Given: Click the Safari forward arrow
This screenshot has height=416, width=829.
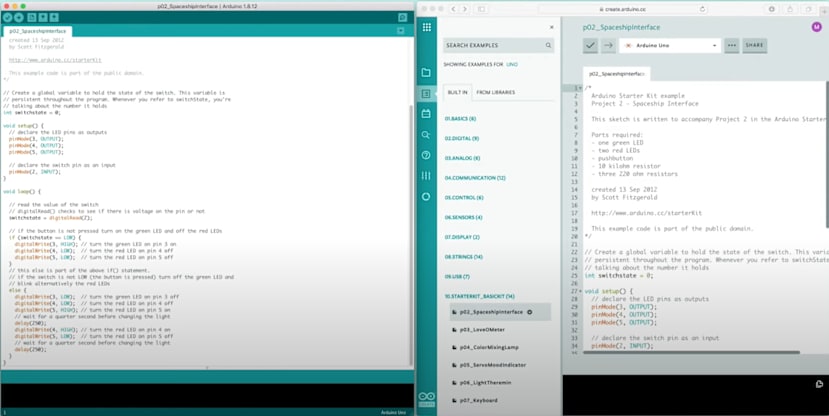Looking at the screenshot, I should coord(465,9).
